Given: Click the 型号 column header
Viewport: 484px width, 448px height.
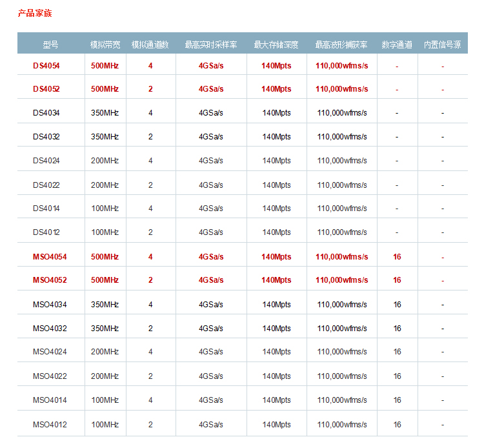Looking at the screenshot, I should 50,45.
